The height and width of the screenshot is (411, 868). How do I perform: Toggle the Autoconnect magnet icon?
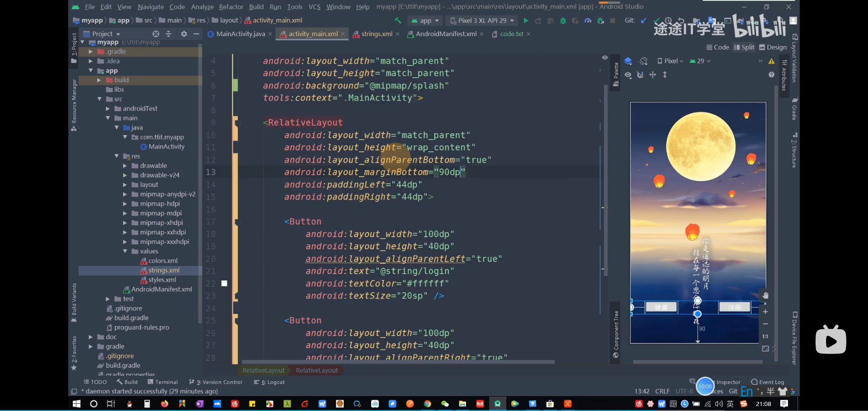640,75
